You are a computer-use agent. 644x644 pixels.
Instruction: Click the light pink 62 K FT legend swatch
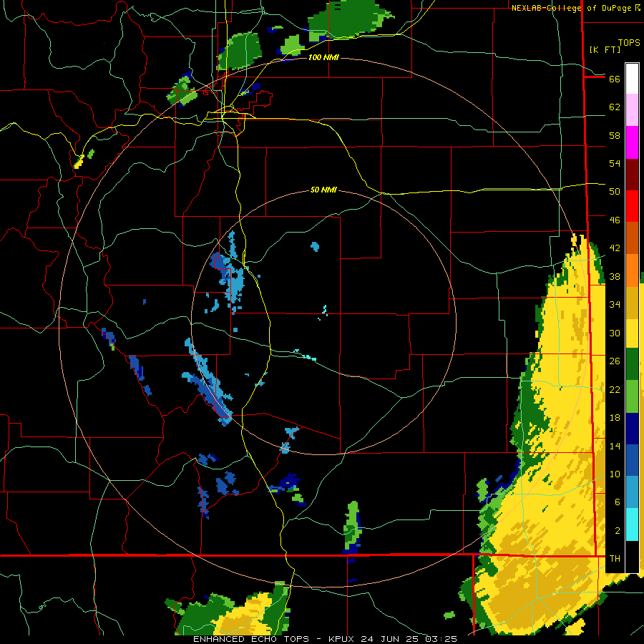point(632,109)
